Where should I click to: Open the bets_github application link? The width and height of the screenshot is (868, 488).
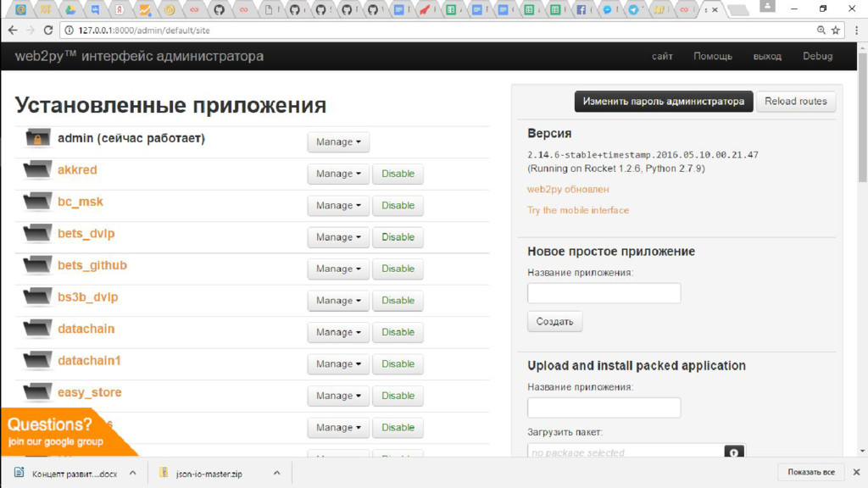[x=92, y=265]
